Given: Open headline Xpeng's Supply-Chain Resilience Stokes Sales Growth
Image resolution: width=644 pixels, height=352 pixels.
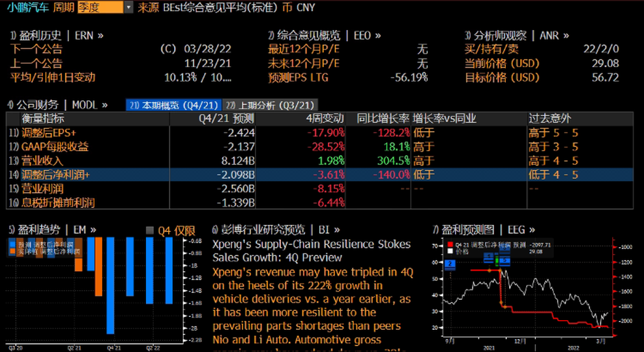Looking at the screenshot, I should click(x=312, y=251).
